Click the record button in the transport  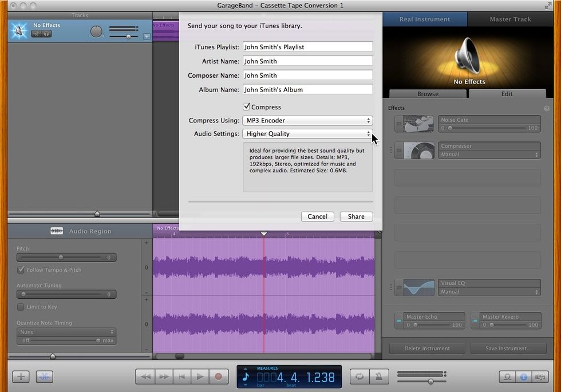pos(218,377)
